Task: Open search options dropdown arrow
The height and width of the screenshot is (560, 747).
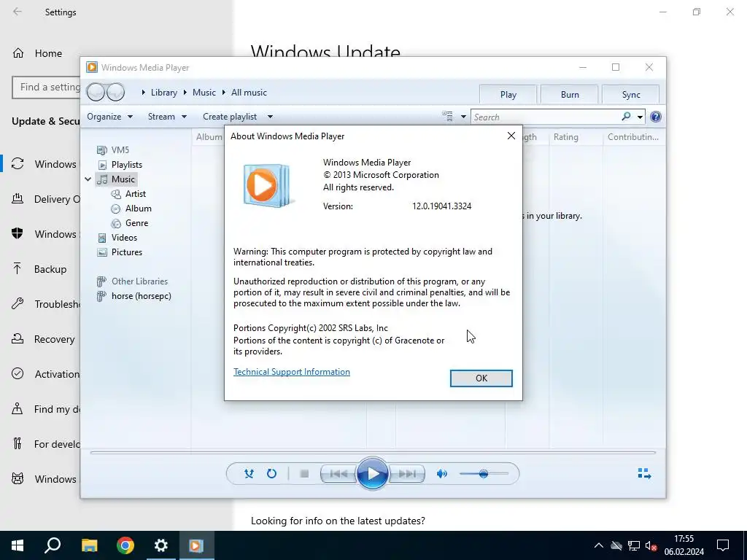Action: point(640,117)
